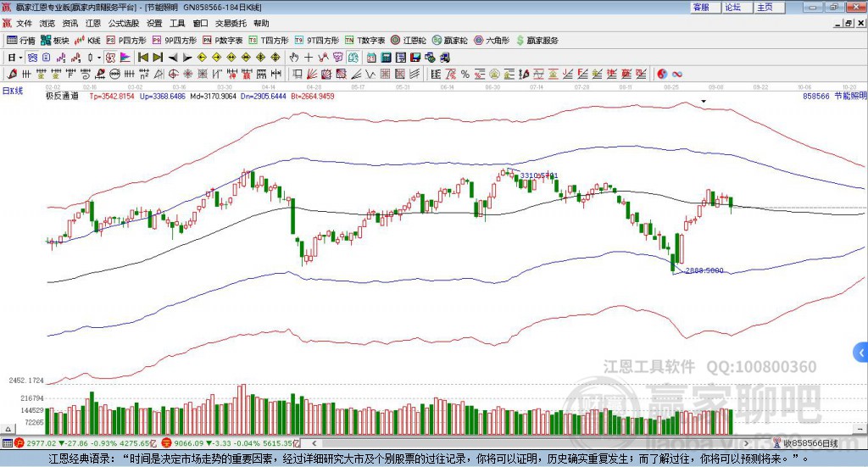Open 赢家服务 service page
Screen dimensions: 868x467
537,41
